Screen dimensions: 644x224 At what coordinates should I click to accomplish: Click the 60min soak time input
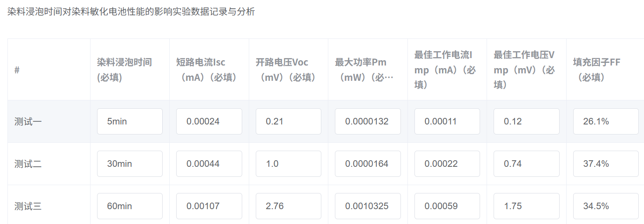129,206
